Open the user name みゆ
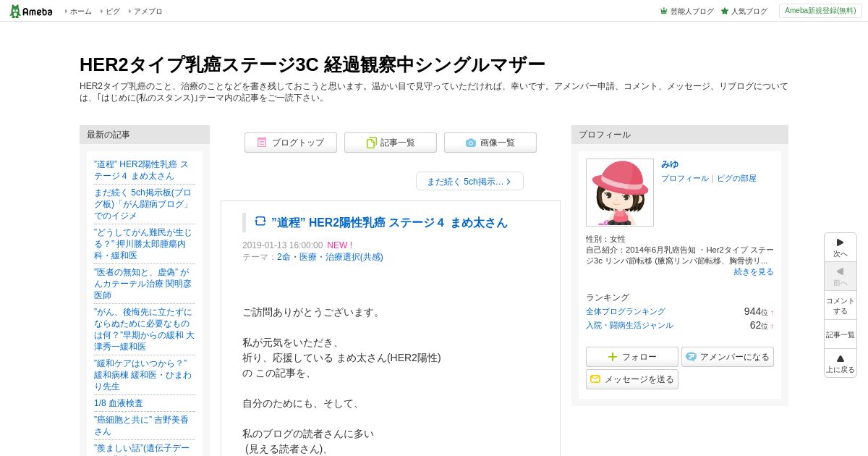Screen dimensions: 868x456 (x=670, y=164)
